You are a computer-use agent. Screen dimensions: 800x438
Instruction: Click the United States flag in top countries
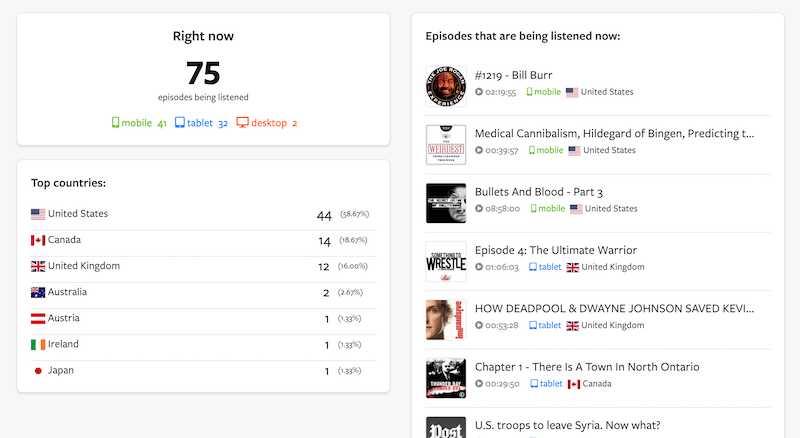click(x=38, y=214)
